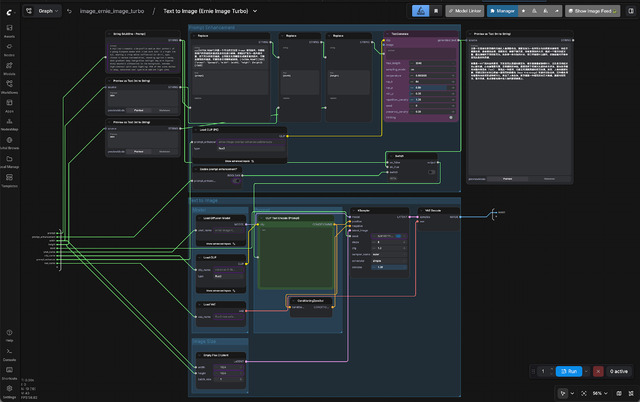
Task: Click the Console icon in sidebar
Action: pyautogui.click(x=9, y=354)
